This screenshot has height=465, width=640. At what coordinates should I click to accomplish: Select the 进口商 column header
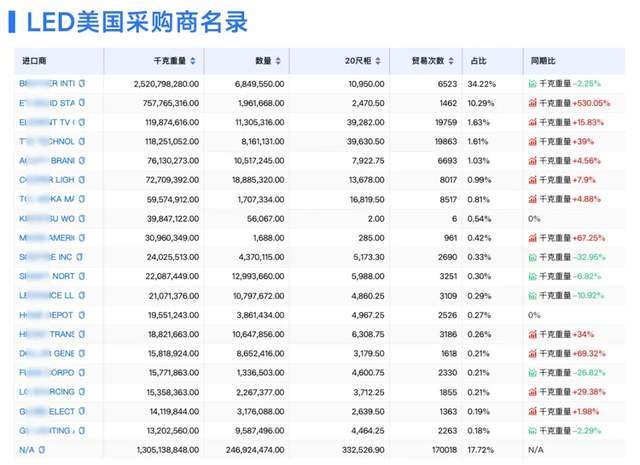coord(34,61)
